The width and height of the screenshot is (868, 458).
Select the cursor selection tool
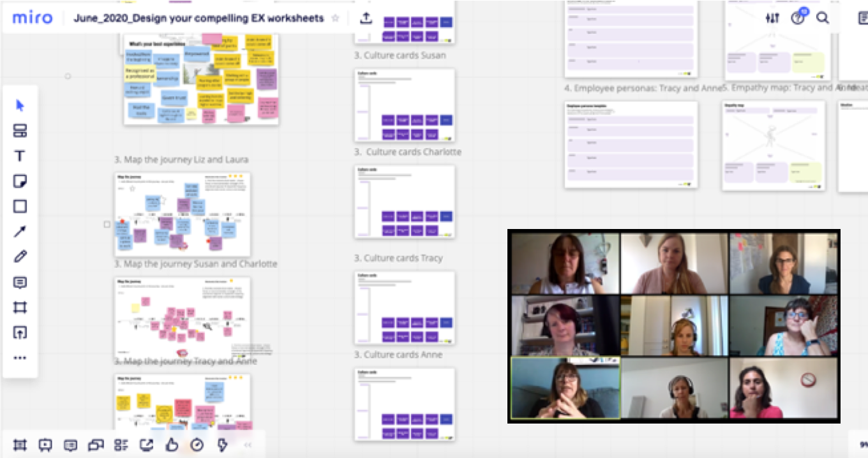20,105
